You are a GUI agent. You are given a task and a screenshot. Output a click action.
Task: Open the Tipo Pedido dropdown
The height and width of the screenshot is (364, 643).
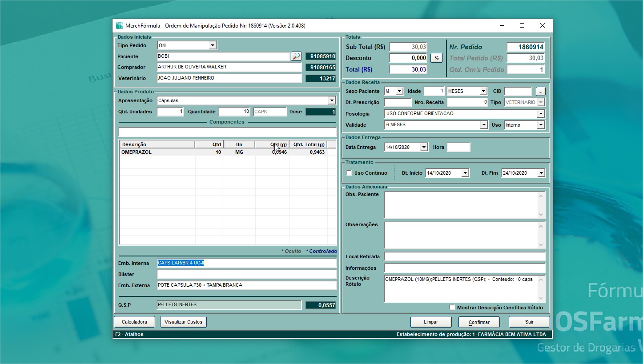click(212, 45)
